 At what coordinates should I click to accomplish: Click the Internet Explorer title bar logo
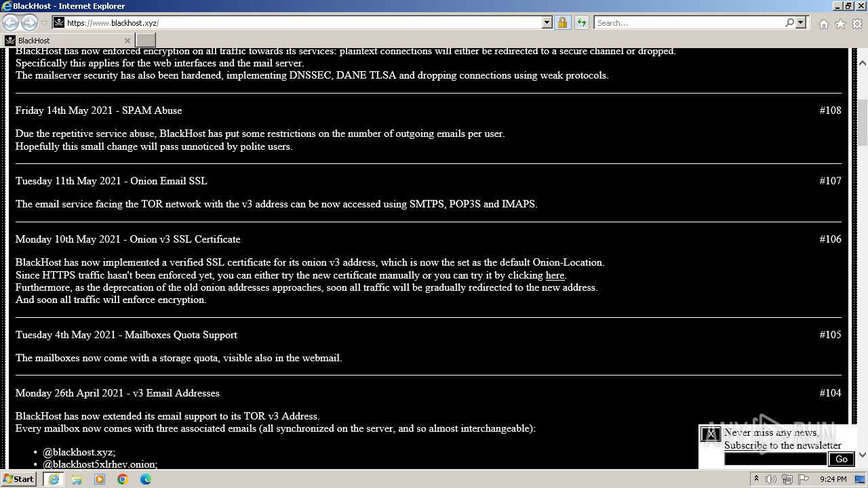pos(6,6)
